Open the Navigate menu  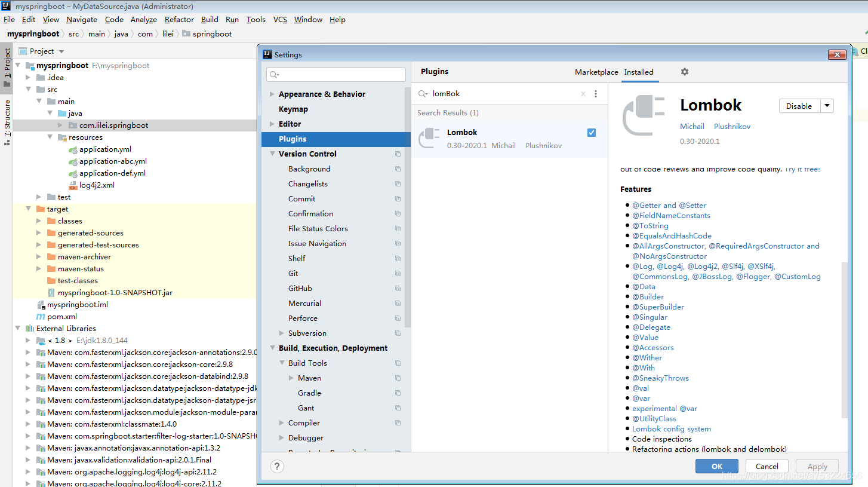click(x=82, y=20)
